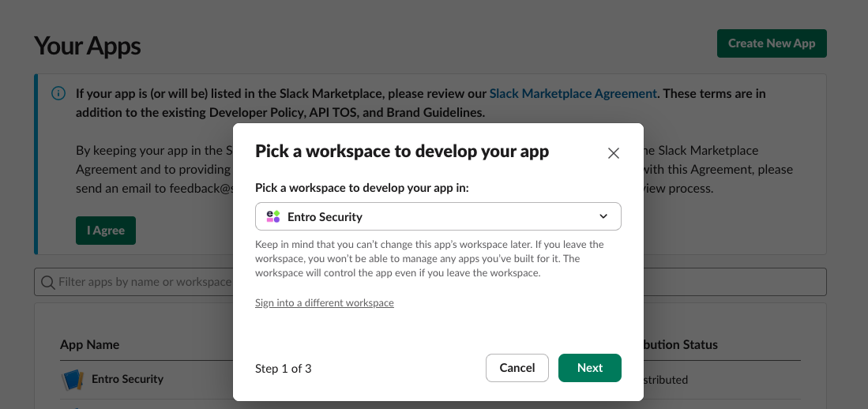Viewport: 868px width, 409px height.
Task: Open the Entro Security workspace dropdown
Action: 438,216
